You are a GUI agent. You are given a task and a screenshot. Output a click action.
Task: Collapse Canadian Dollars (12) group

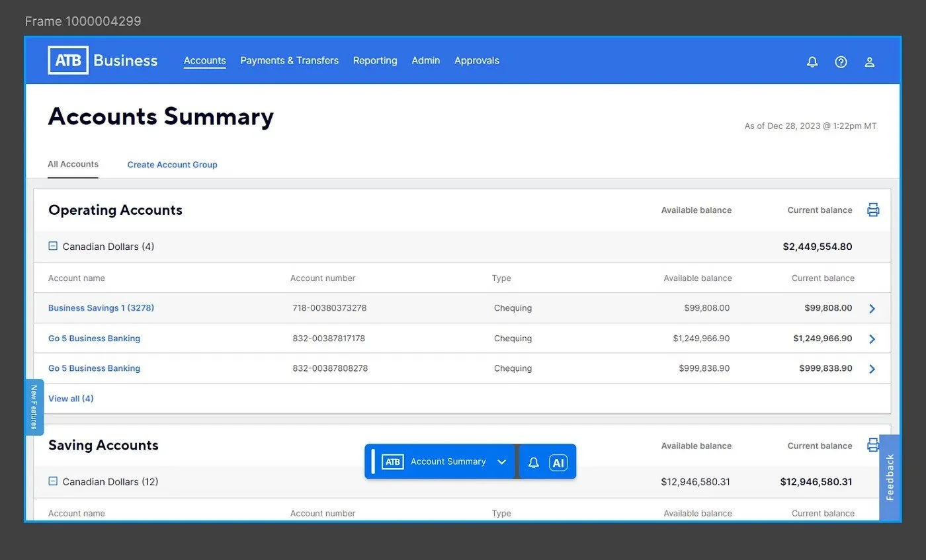pyautogui.click(x=53, y=481)
